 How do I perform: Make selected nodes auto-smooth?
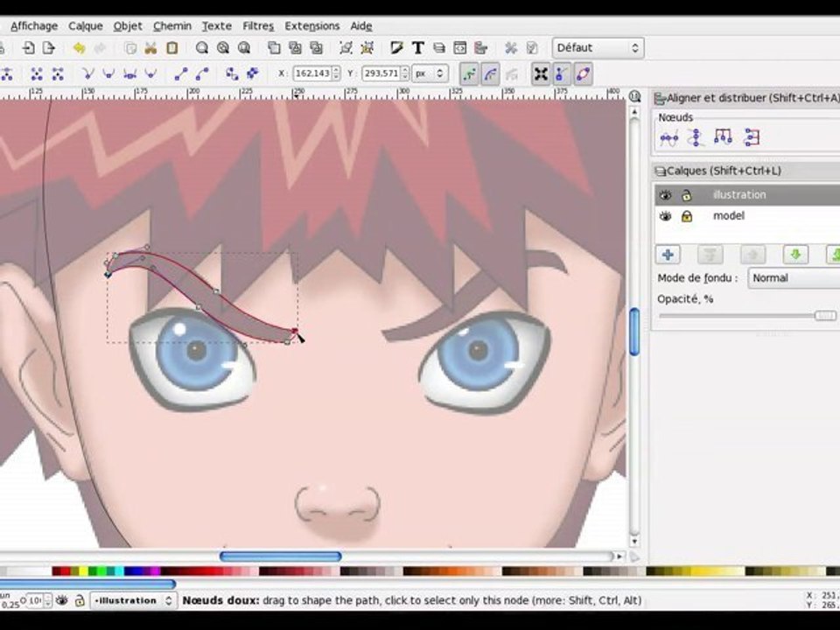(150, 73)
